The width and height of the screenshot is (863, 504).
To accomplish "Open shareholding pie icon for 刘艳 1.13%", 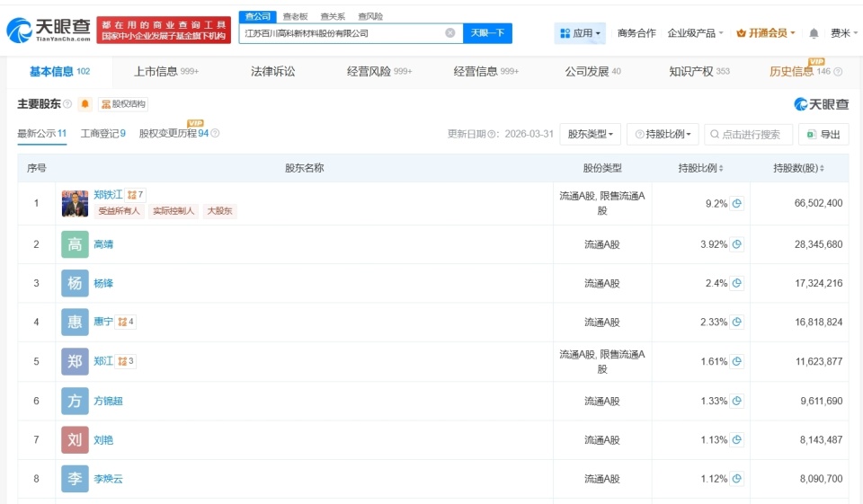I will [737, 439].
